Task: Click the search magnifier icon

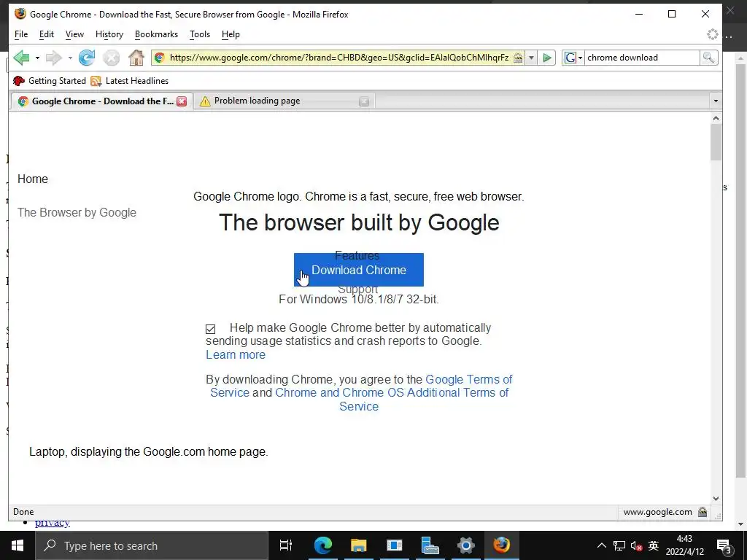Action: [708, 58]
